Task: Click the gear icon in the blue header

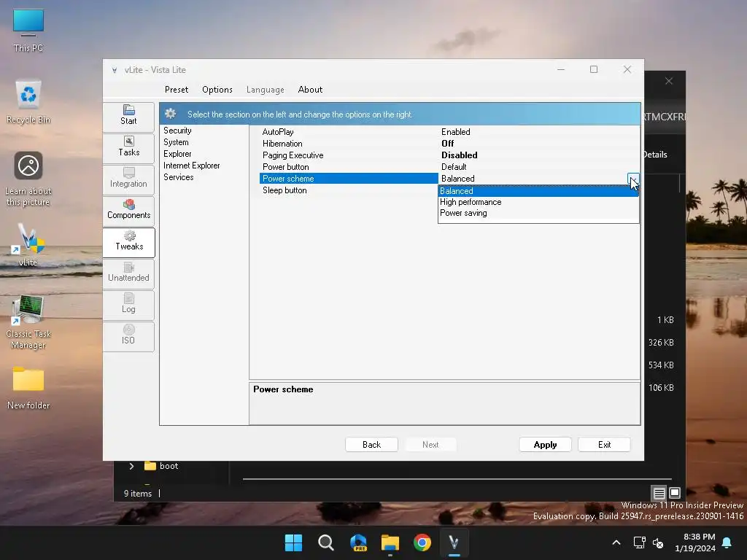Action: coord(171,114)
